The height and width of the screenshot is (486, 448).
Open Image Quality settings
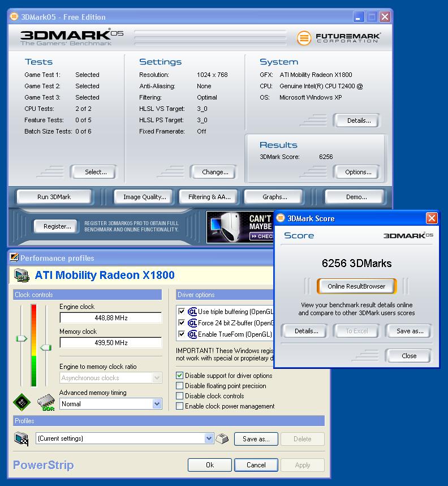point(144,197)
